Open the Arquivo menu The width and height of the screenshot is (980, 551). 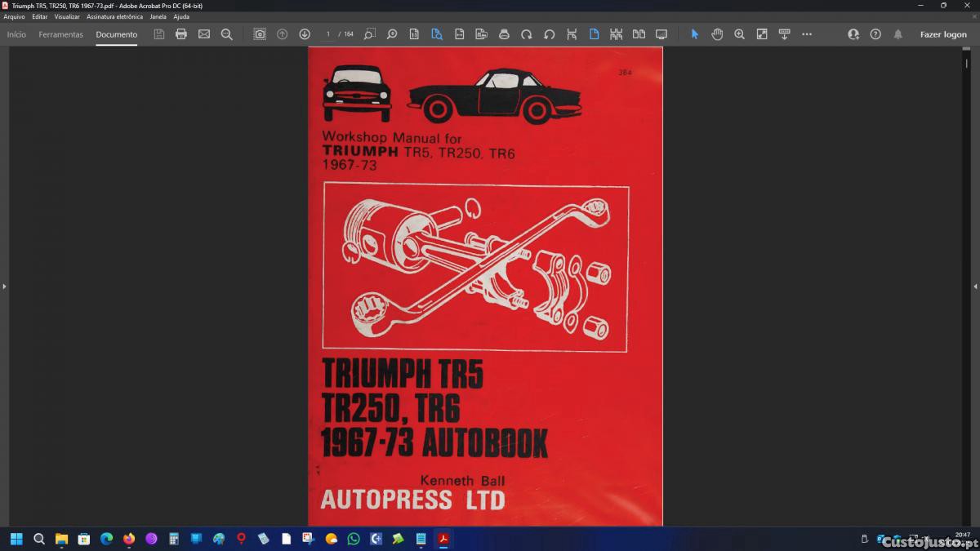[14, 16]
